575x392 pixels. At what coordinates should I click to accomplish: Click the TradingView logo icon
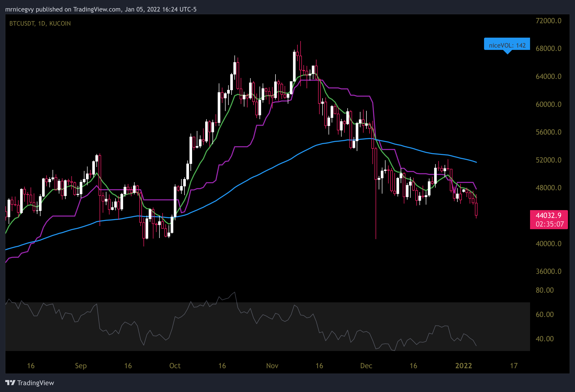10,383
